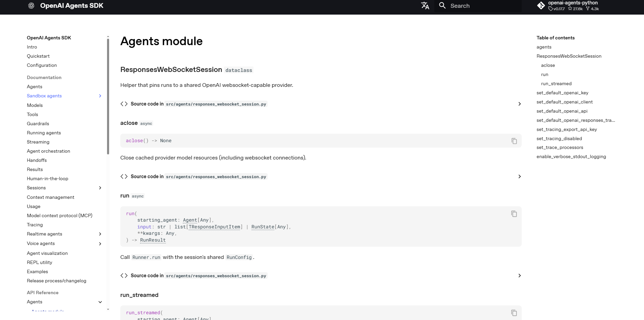The image size is (644, 320).
Task: Expand the Sessions nav section
Action: pos(100,188)
